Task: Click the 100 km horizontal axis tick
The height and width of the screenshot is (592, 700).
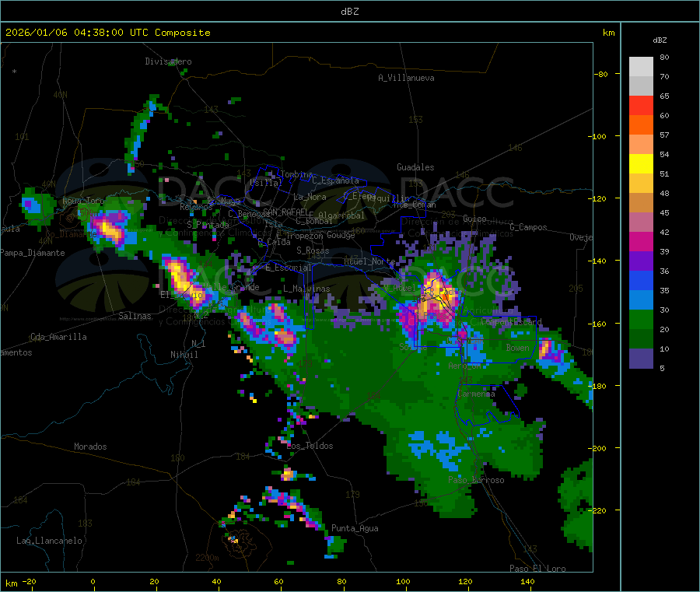Action: [403, 581]
